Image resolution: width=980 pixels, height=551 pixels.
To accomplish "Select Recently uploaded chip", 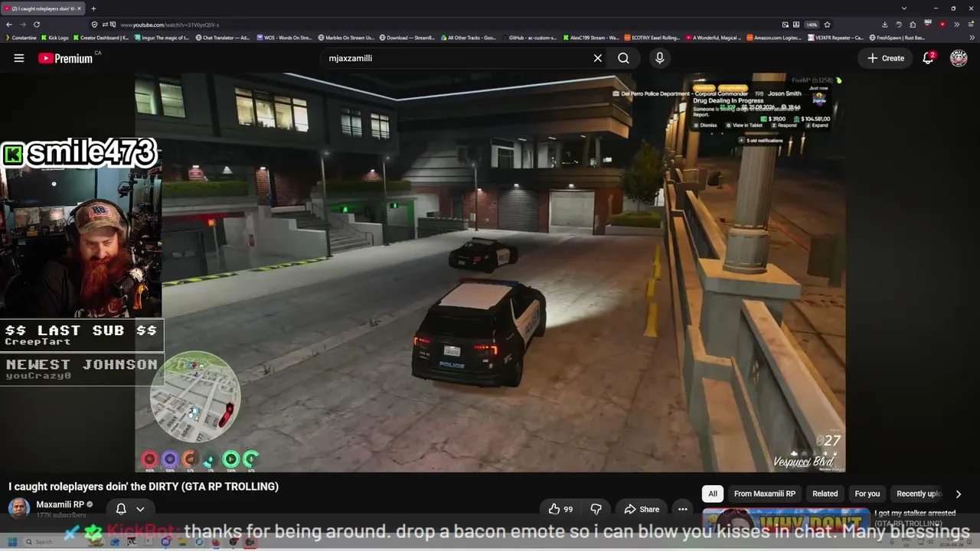I will tap(919, 494).
